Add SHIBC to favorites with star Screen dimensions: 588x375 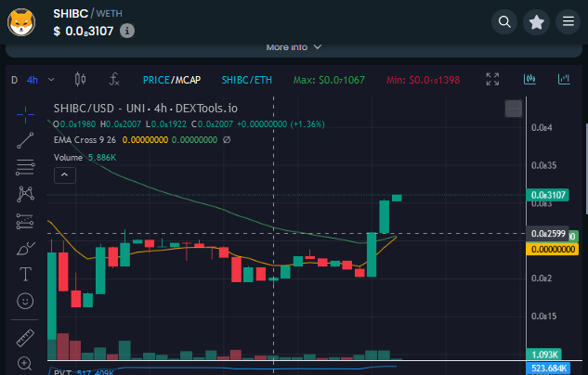point(537,22)
